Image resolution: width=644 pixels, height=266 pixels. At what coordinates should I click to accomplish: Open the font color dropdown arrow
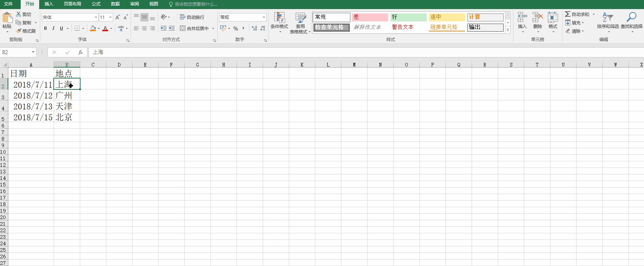tap(111, 28)
